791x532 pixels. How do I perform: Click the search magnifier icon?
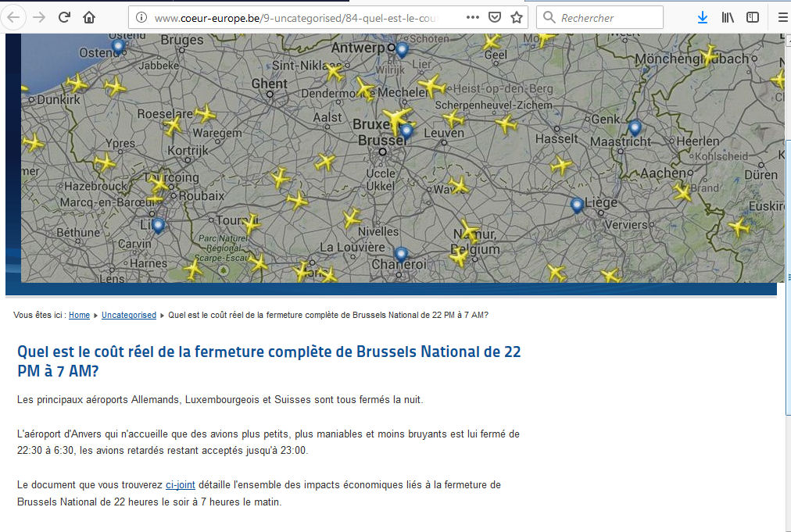[x=549, y=18]
